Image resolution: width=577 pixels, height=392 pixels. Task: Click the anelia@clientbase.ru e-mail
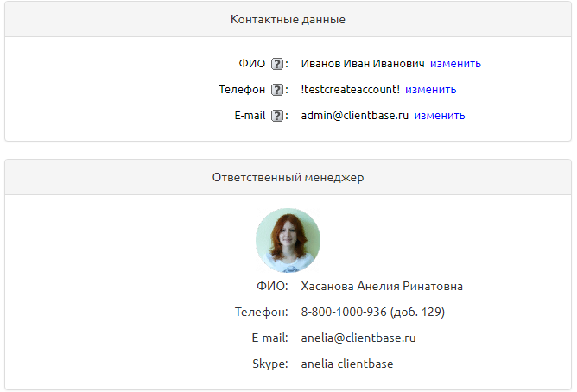coord(358,338)
